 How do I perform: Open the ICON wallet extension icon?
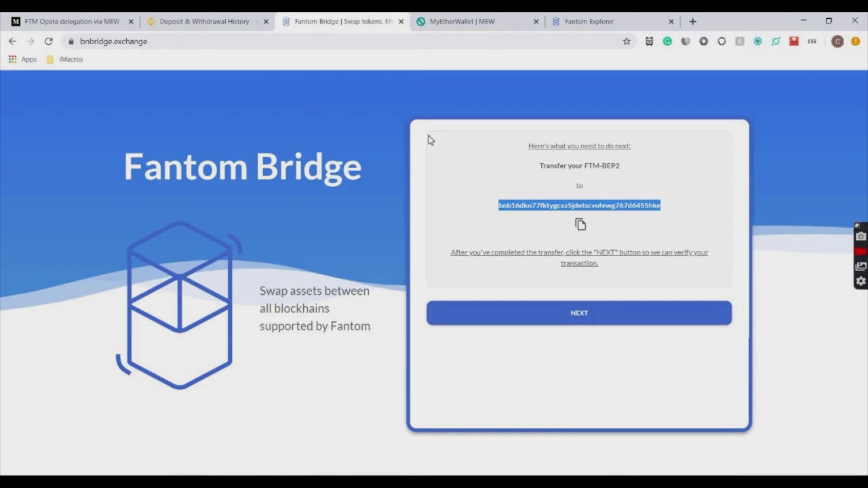pyautogui.click(x=776, y=41)
